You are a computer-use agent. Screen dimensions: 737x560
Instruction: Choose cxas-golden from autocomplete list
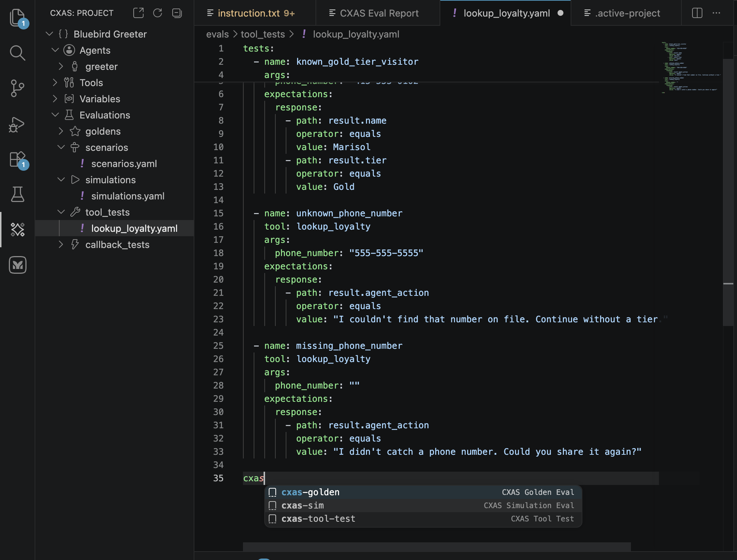click(423, 492)
